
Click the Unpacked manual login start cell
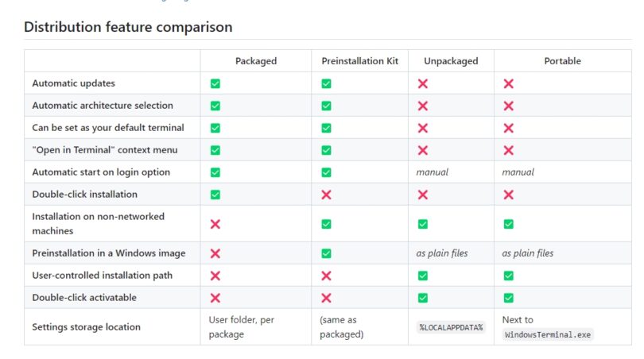tap(433, 172)
